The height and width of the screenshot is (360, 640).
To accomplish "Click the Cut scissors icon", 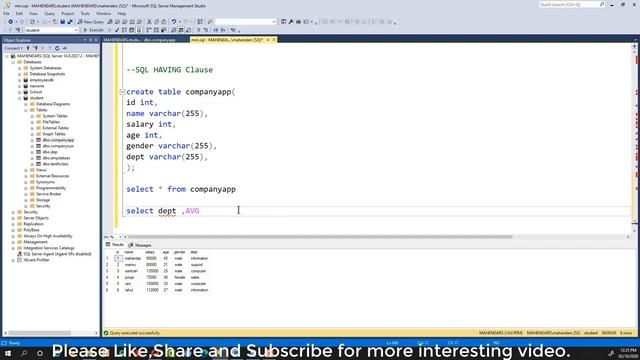I will (149, 22).
